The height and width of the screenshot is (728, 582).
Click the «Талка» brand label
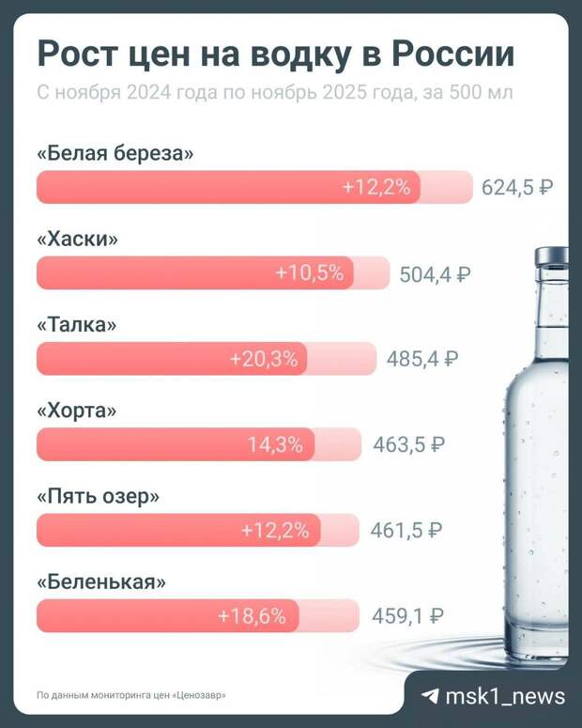77,325
